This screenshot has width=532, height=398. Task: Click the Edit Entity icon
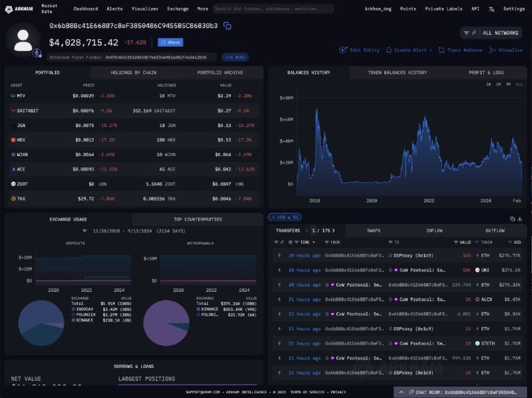pyautogui.click(x=342, y=50)
